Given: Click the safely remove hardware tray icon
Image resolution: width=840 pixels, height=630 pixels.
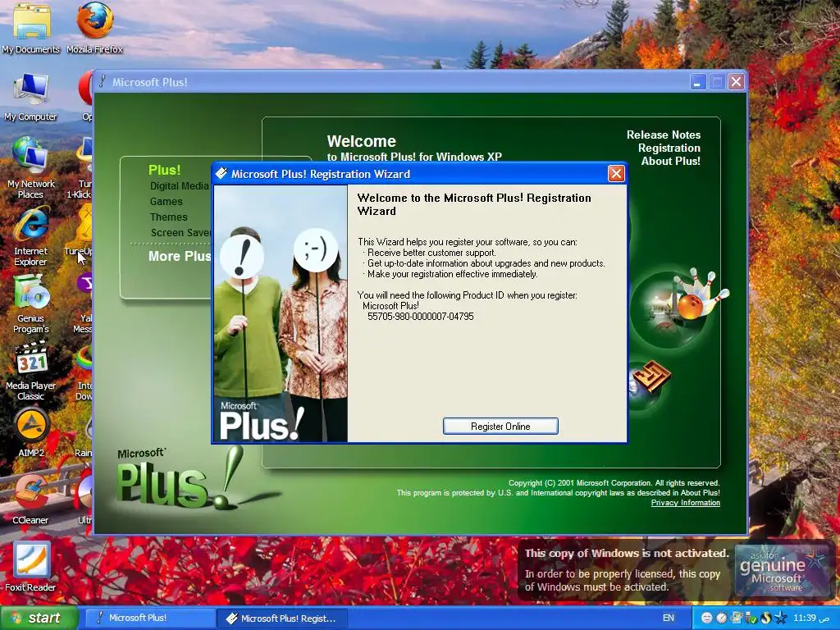Looking at the screenshot, I should point(751,619).
